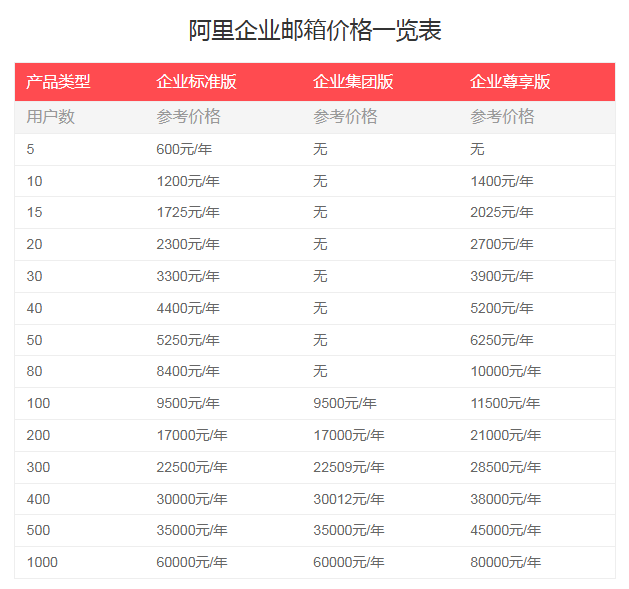Select the 1200元/年 cell
The width and height of the screenshot is (629, 589).
coord(188,181)
